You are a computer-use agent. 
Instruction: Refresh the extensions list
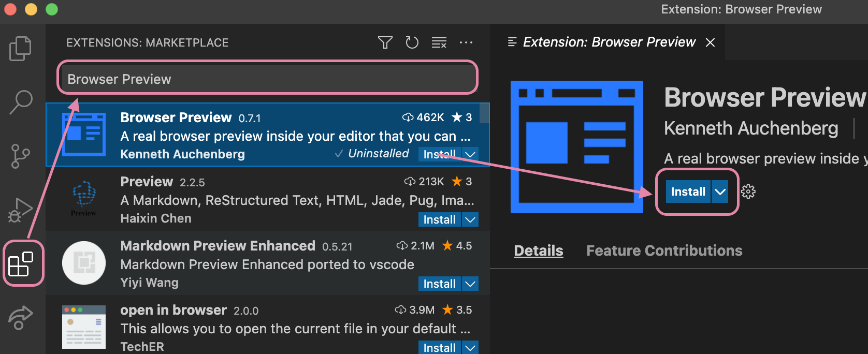412,42
